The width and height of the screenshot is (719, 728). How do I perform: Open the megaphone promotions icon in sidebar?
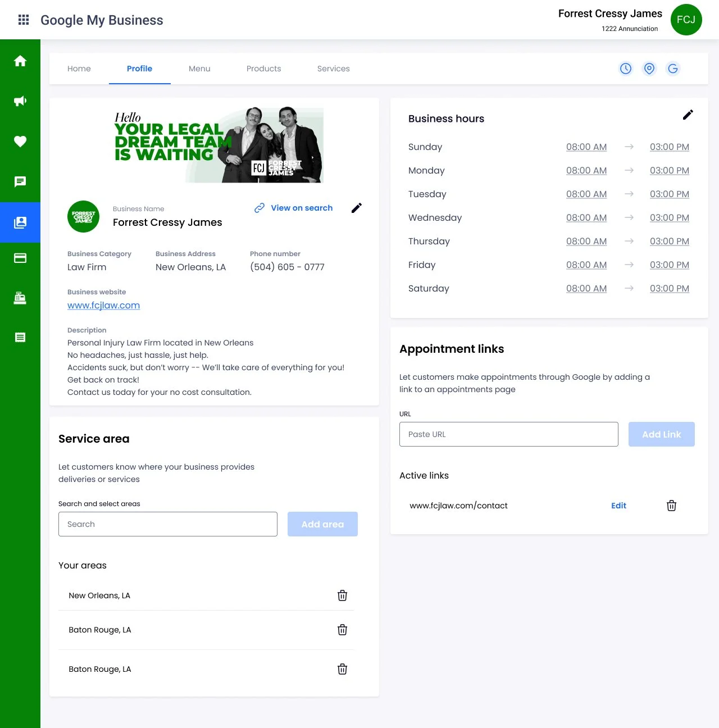(20, 101)
